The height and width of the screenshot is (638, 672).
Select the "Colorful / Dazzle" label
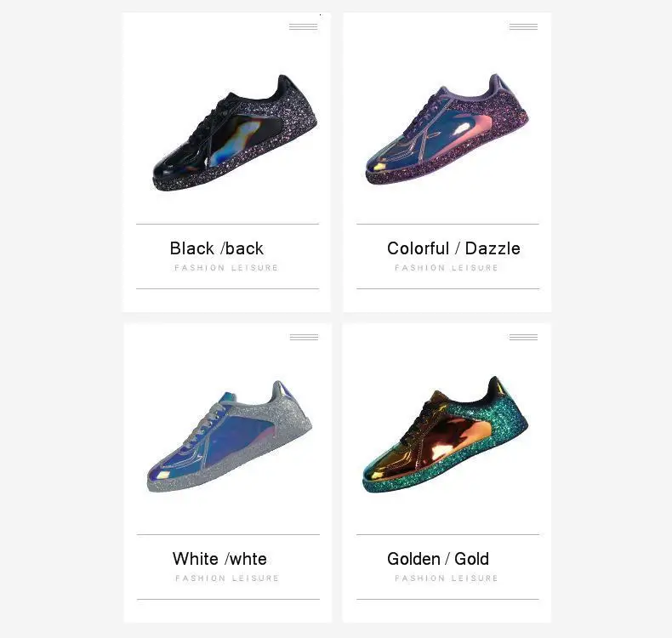point(453,248)
